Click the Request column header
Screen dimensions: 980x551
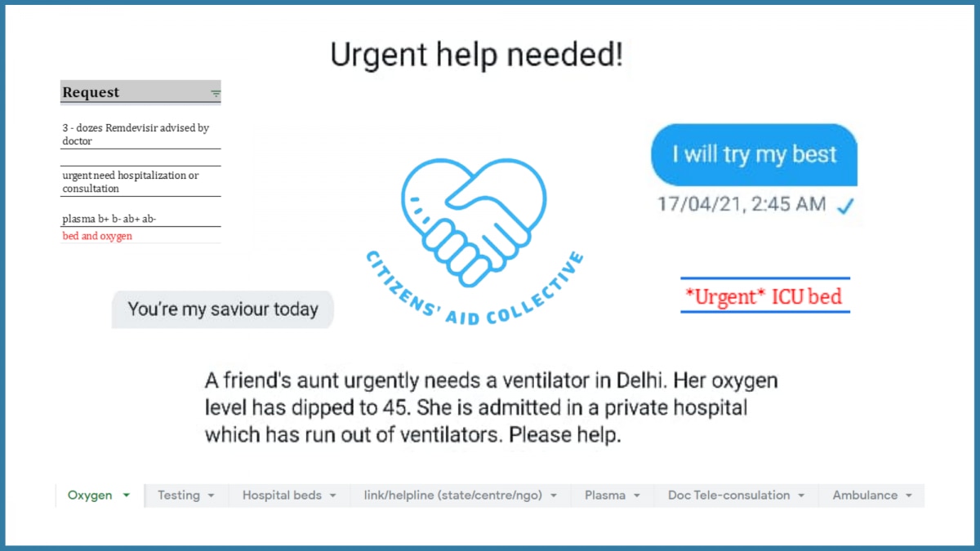[140, 92]
